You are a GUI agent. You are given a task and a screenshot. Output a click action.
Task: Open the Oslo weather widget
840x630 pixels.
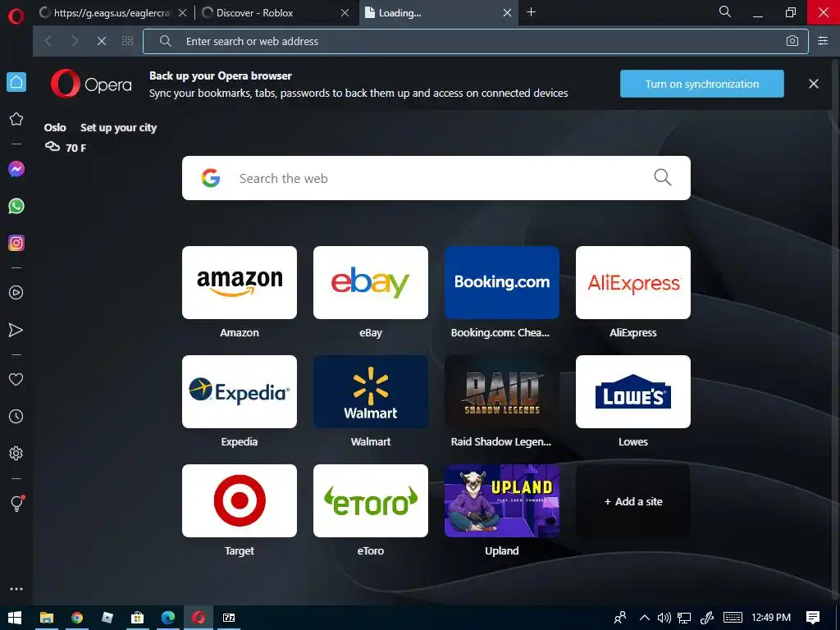coord(65,138)
